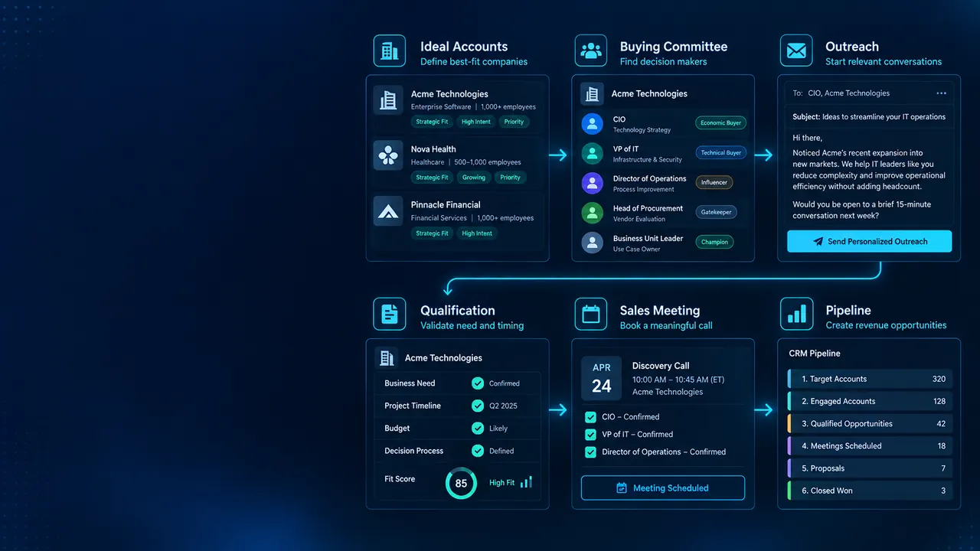This screenshot has height=551, width=980.
Task: Click the paper plane icon on Send button
Action: coord(818,241)
